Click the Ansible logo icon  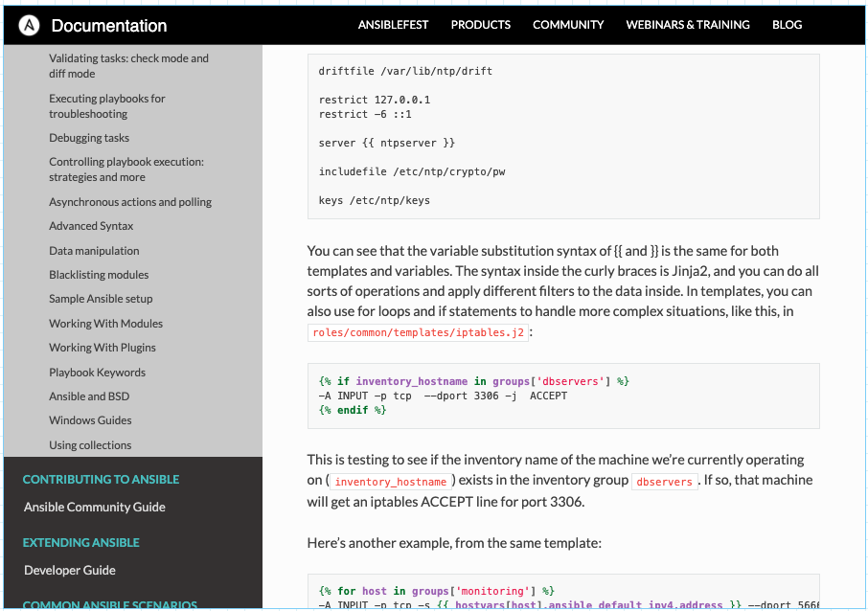(x=29, y=26)
